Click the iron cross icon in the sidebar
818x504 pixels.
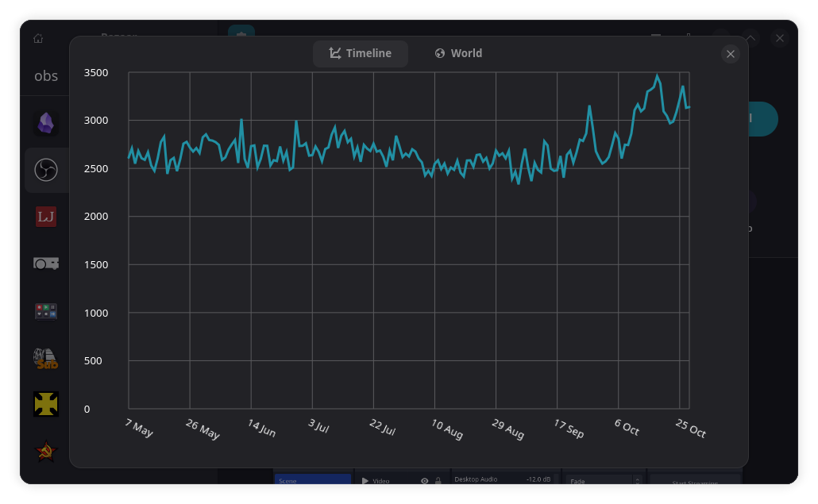[45, 404]
